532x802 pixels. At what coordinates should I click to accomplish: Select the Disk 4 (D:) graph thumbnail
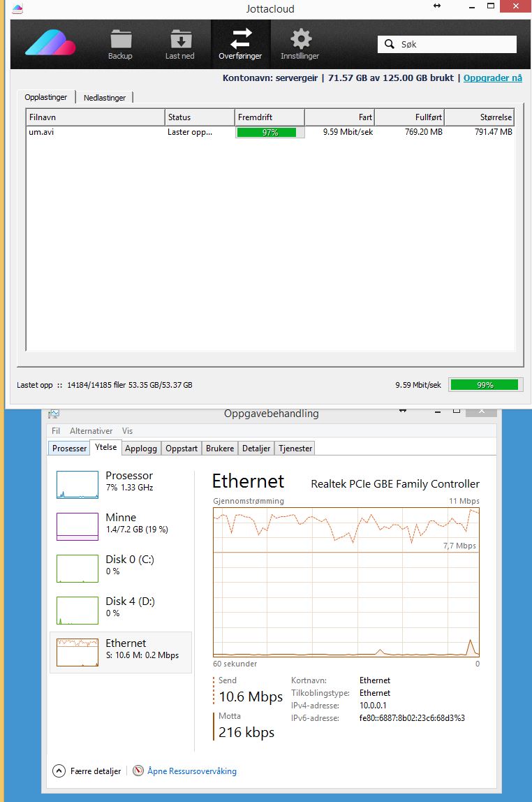pos(77,610)
